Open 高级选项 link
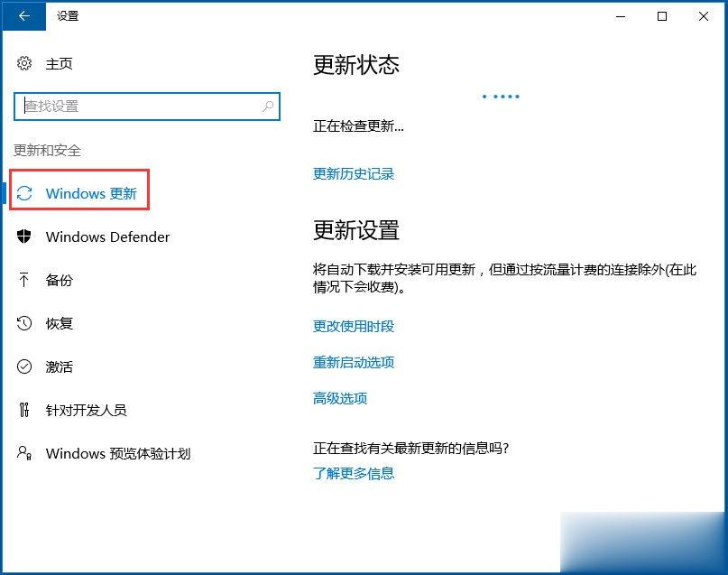Screen dimensions: 728x575 click(x=340, y=398)
